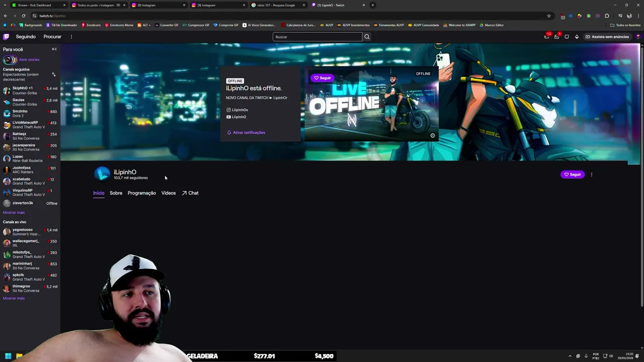This screenshot has height=362, width=644.
Task: Select the Sobre tab
Action: tap(116, 193)
